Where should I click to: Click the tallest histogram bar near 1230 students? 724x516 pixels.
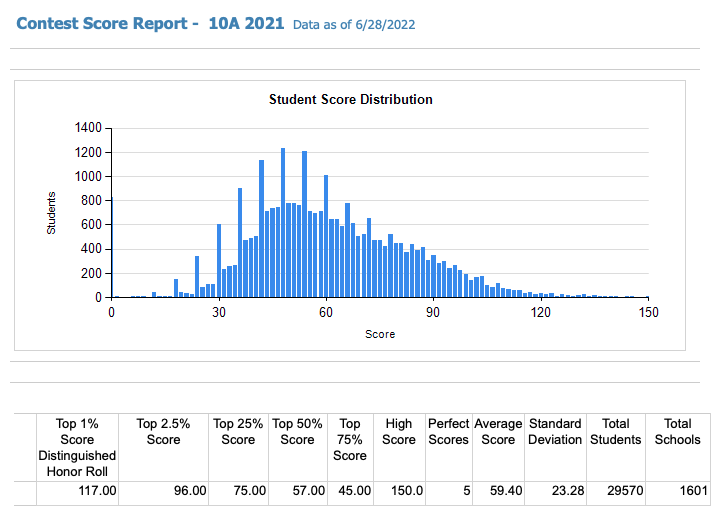point(283,223)
